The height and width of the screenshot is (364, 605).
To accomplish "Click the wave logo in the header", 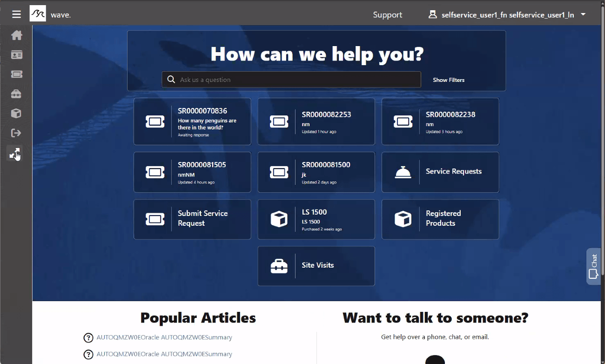I will click(x=38, y=13).
